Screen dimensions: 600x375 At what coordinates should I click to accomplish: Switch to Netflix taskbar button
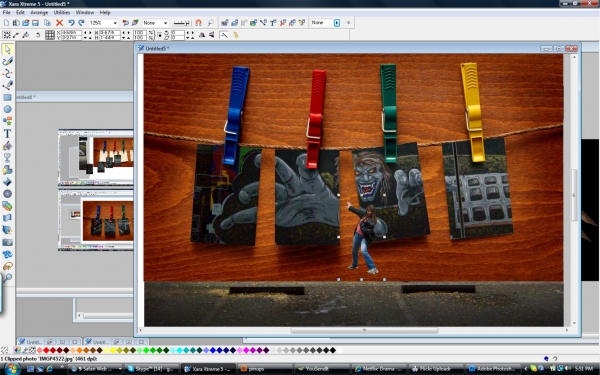pos(379,369)
